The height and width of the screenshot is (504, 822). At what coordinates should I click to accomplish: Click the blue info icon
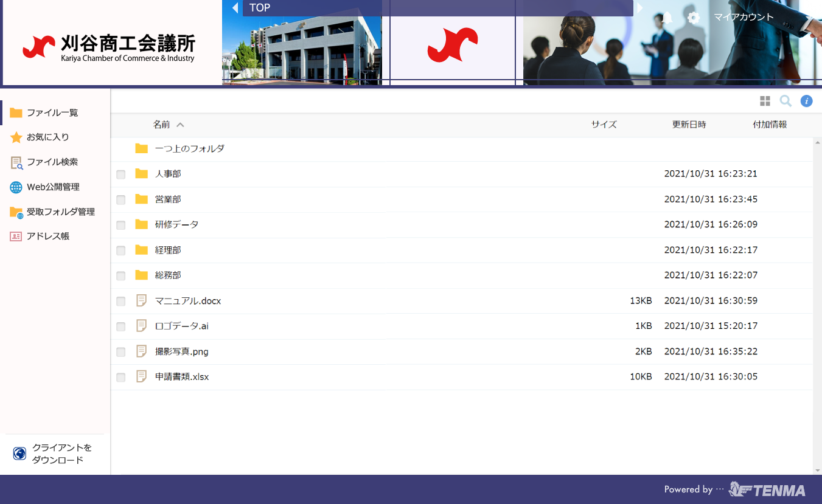pyautogui.click(x=806, y=101)
